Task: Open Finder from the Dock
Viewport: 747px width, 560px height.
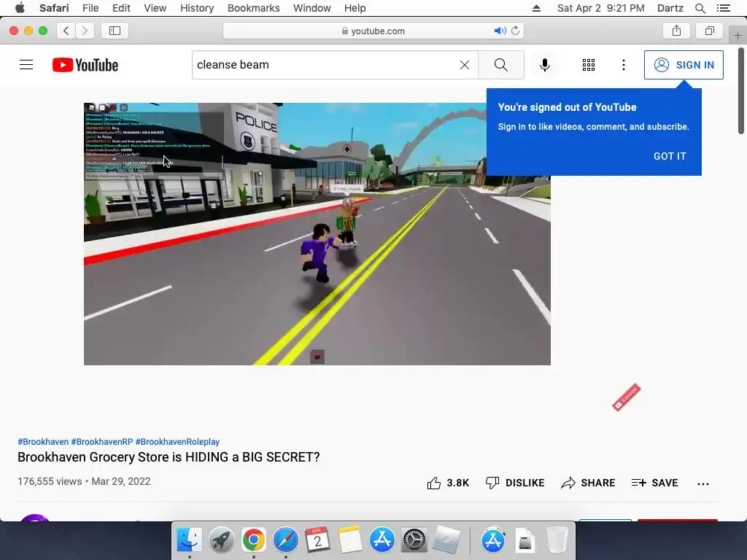Action: tap(190, 540)
